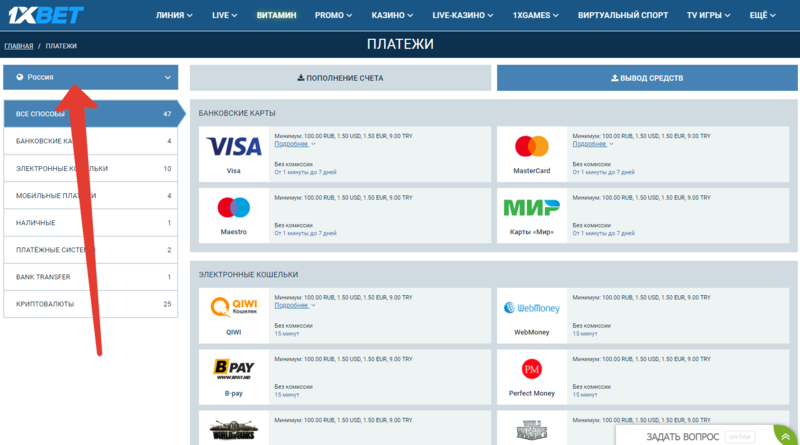Select КРИПТОВАЛЮТЫ category

91,304
